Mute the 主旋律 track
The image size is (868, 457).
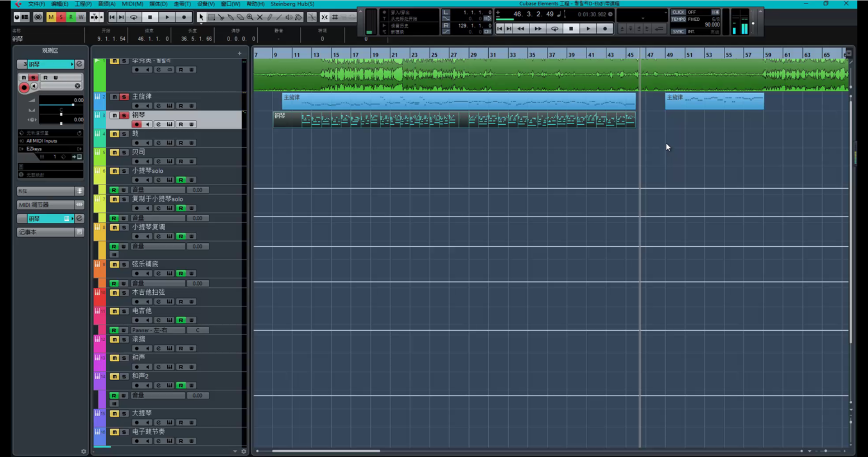[114, 97]
